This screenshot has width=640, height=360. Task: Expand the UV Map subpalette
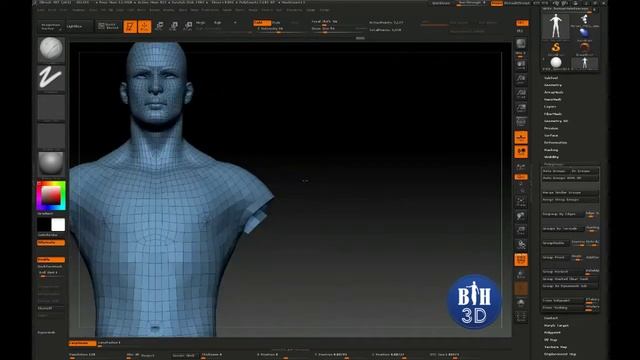551,340
